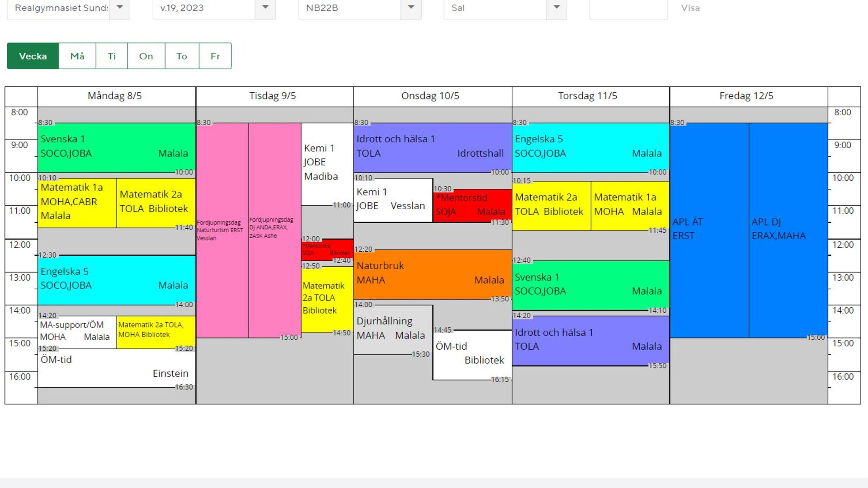Switch to the Ti day tab
This screenshot has height=488, width=868.
[x=112, y=56]
